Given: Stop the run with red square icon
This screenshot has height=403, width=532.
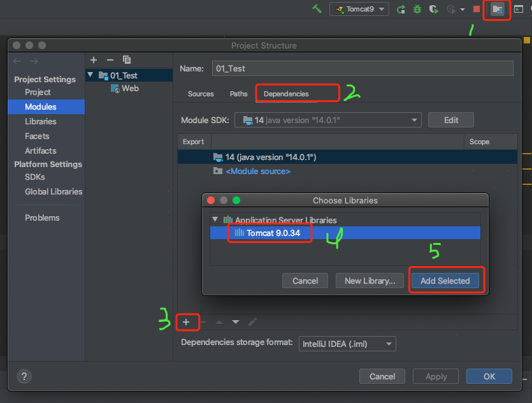Looking at the screenshot, I should [x=477, y=9].
